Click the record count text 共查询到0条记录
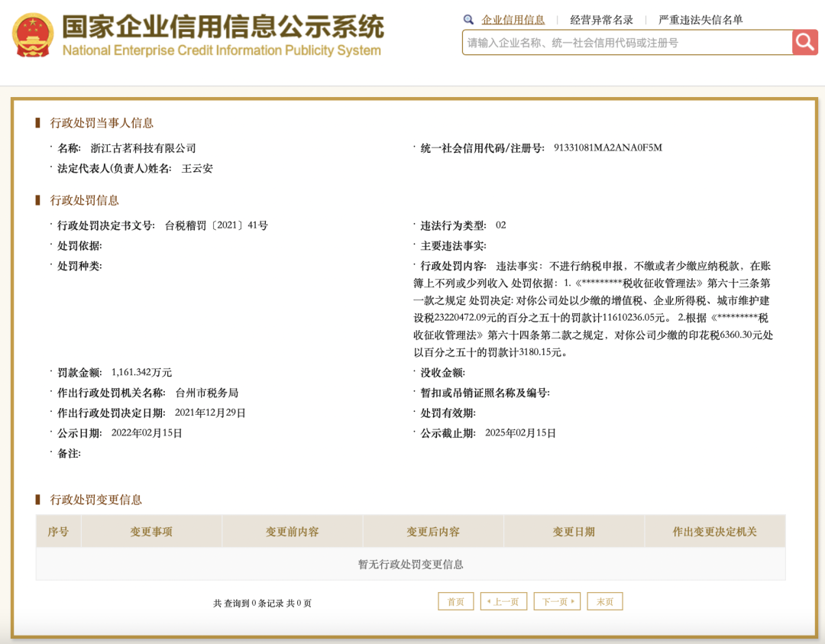The width and height of the screenshot is (825, 644). pyautogui.click(x=247, y=603)
